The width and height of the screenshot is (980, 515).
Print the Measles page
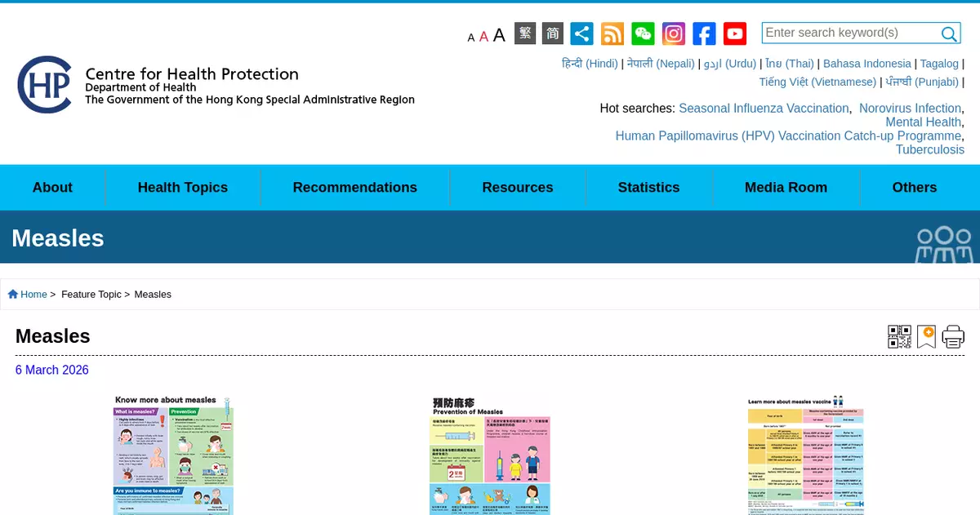(x=953, y=336)
